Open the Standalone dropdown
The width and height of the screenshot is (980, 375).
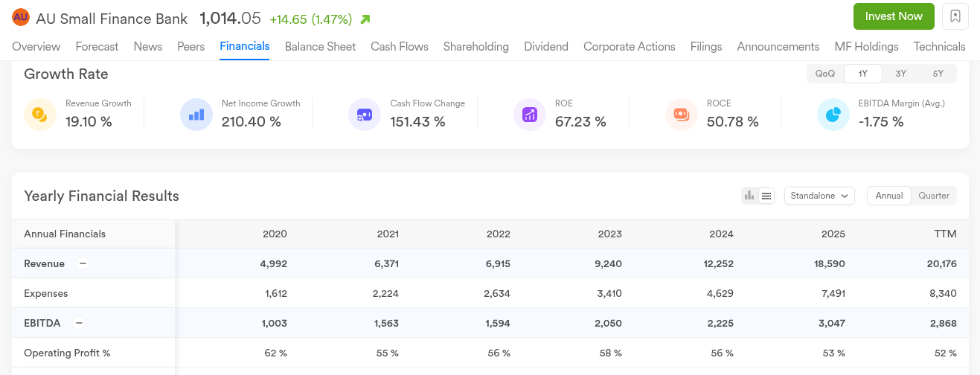tap(819, 196)
